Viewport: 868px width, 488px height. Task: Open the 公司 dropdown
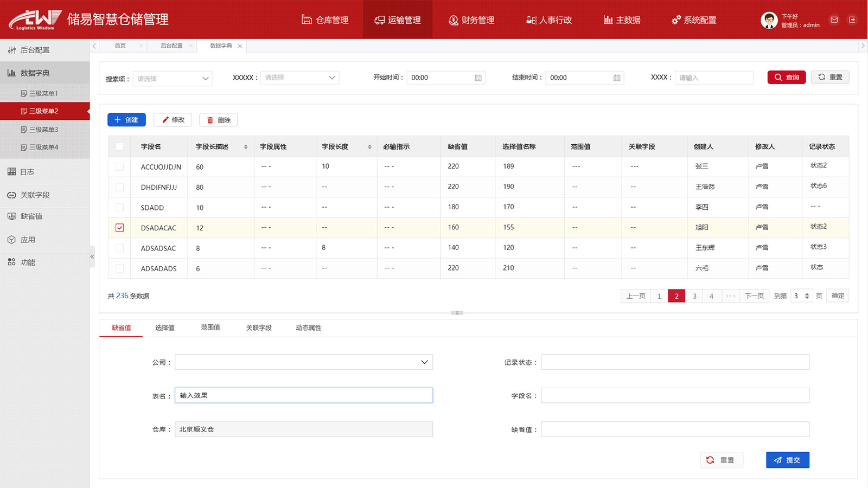304,362
